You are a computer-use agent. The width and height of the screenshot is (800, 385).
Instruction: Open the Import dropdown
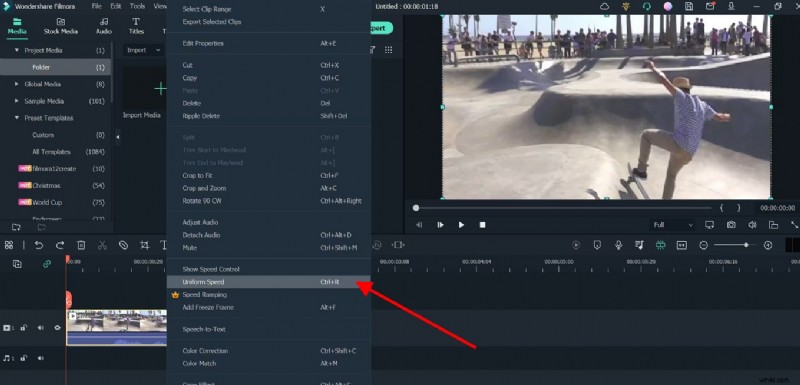tap(143, 50)
